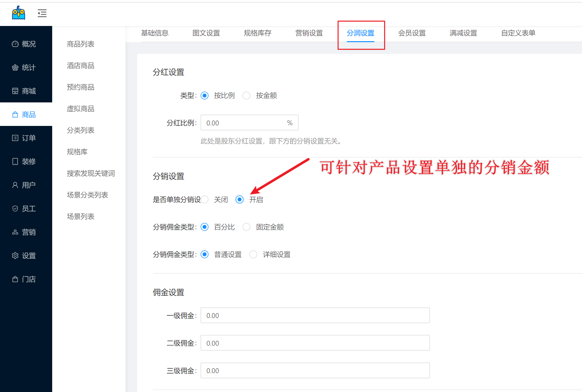
Task: Choose 固定金额 commission type
Action: 246,227
